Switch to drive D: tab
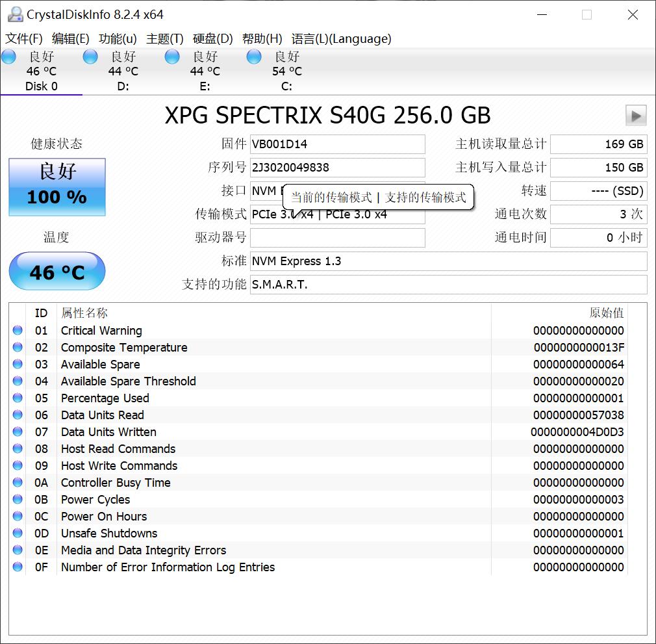The image size is (656, 644). pyautogui.click(x=123, y=71)
